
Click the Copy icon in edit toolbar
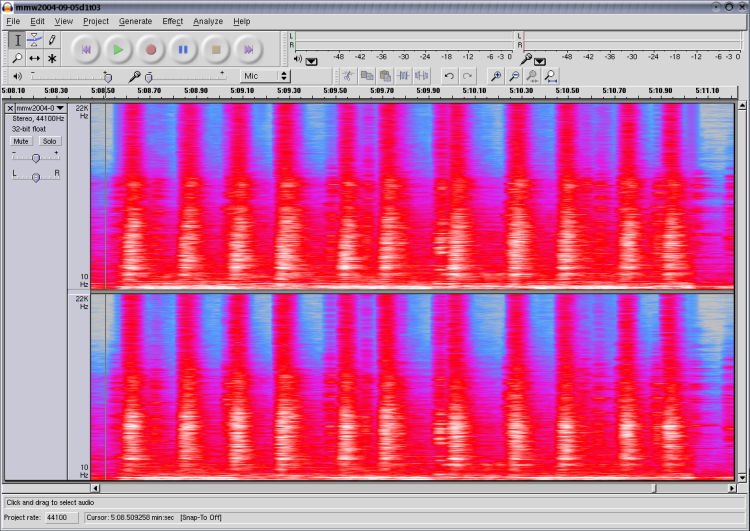pyautogui.click(x=367, y=76)
